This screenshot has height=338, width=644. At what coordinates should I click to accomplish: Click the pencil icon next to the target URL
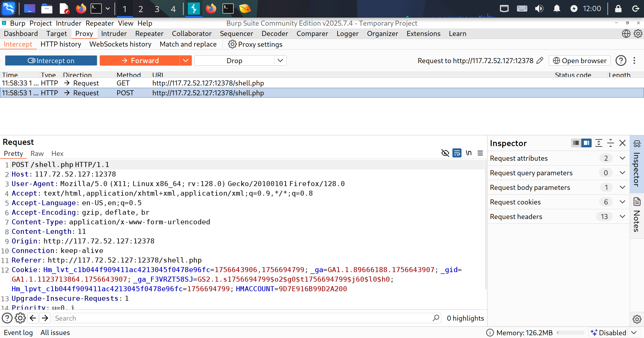540,61
